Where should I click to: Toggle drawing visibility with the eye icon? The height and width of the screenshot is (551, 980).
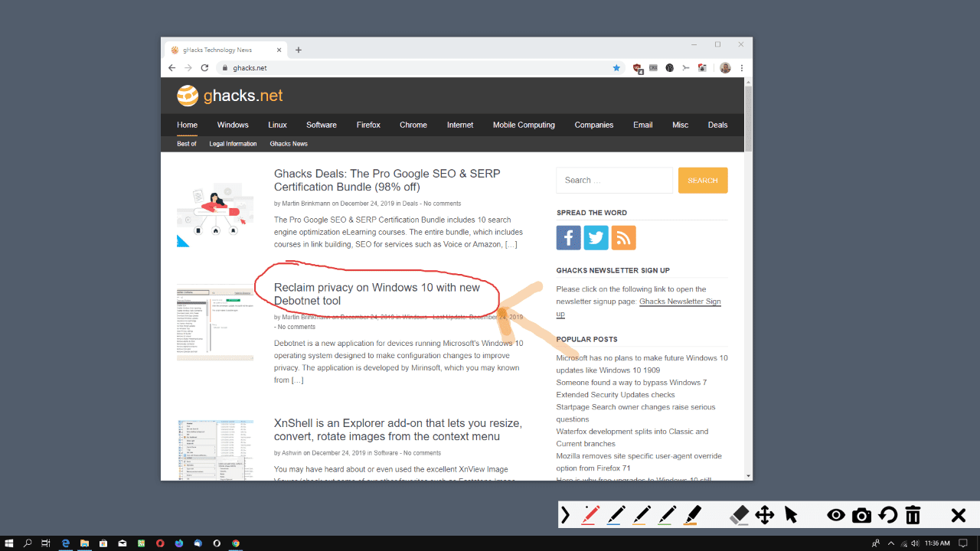coord(836,515)
